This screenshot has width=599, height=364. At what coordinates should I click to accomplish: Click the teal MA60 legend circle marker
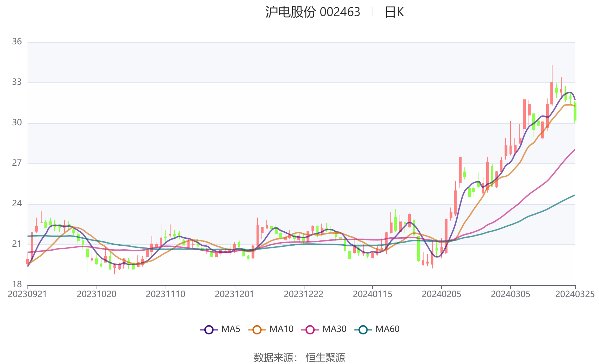363,330
